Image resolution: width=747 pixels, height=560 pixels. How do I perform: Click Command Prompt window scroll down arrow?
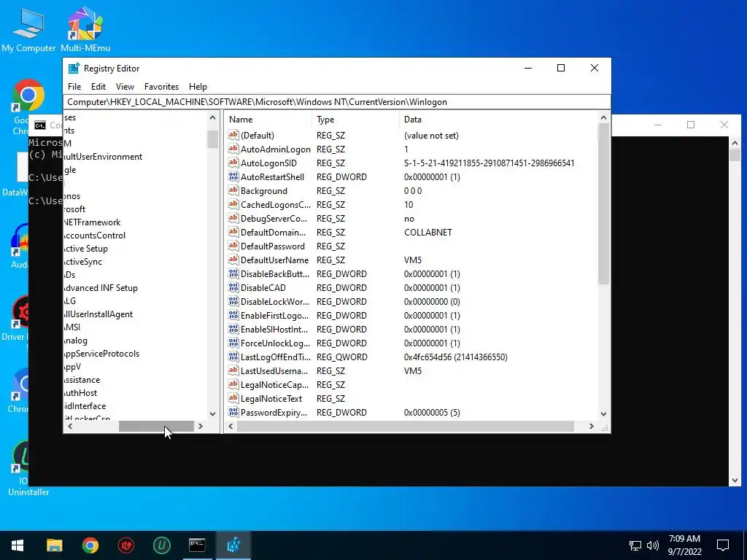[735, 481]
